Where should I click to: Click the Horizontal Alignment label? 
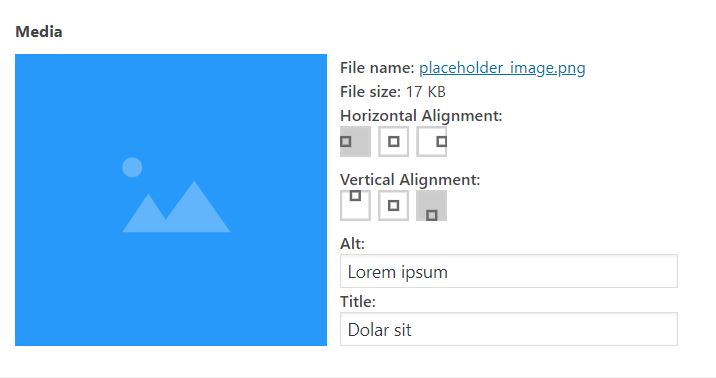coord(421,116)
